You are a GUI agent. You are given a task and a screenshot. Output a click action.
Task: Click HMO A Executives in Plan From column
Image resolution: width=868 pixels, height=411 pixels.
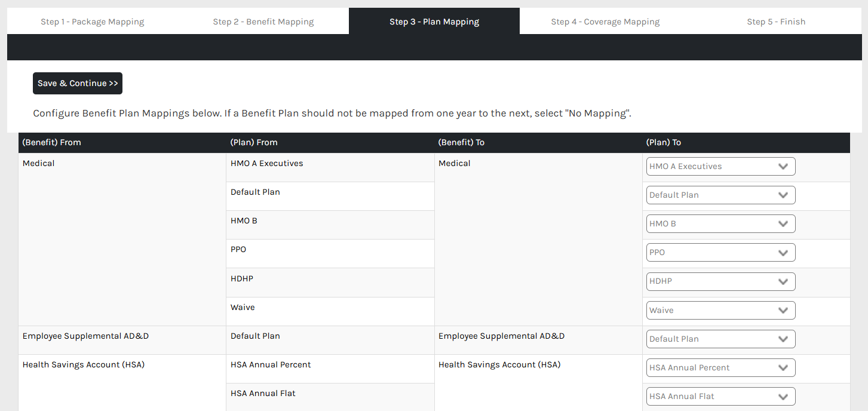(x=267, y=163)
